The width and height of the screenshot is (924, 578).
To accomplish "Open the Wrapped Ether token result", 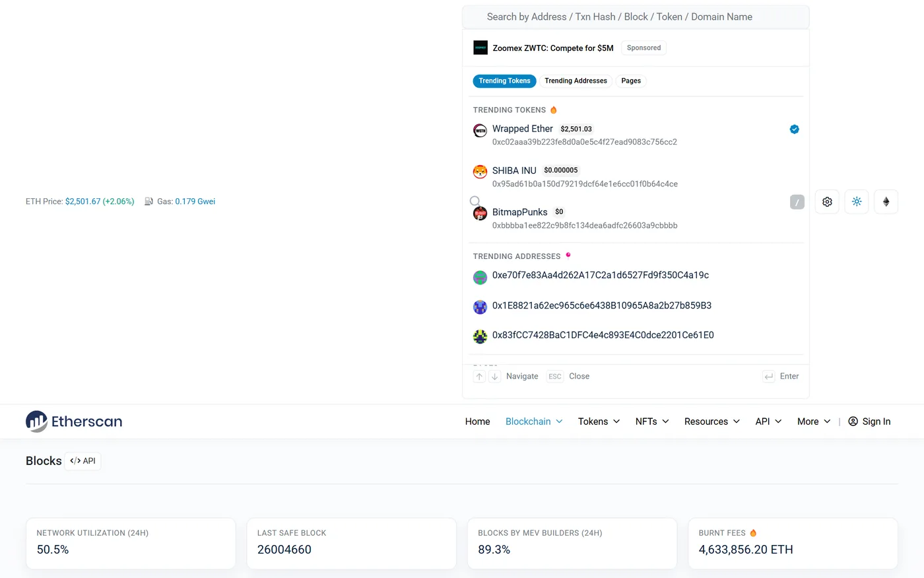I will (636, 135).
